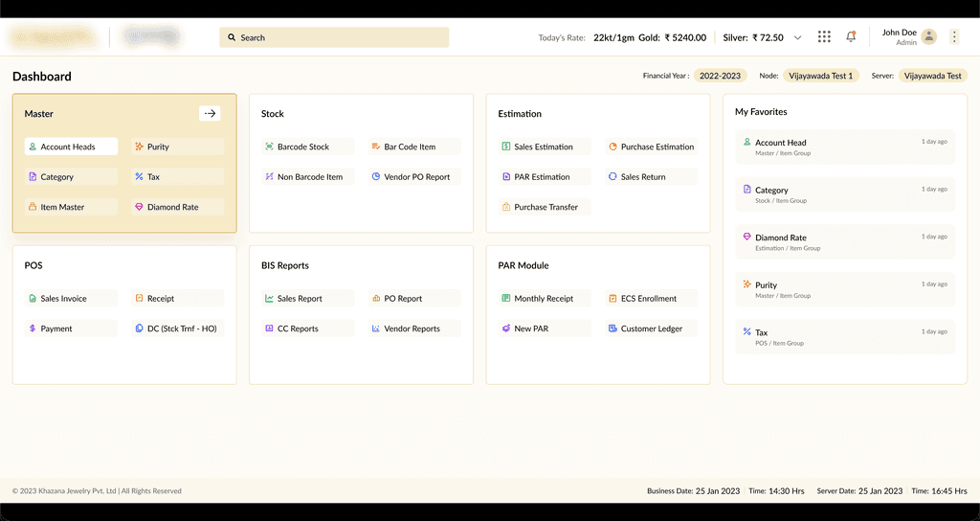Open Purity in Master card
The image size is (980, 521).
point(177,147)
